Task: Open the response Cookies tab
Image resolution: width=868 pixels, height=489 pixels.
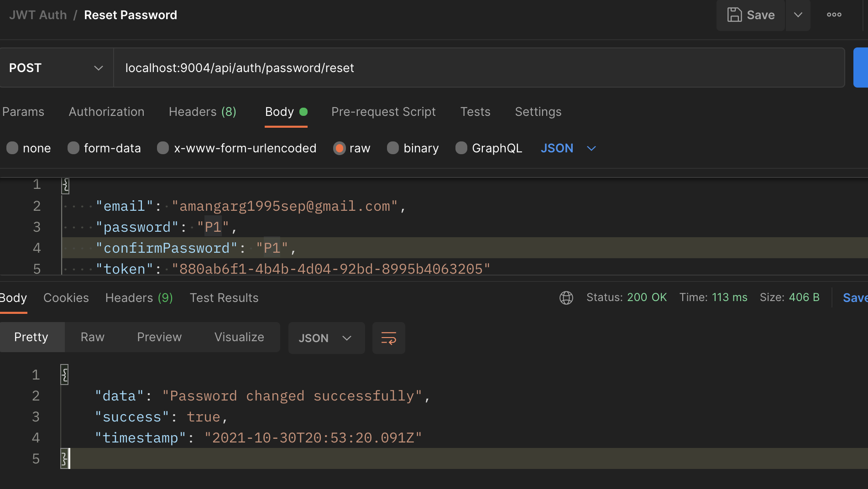Action: tap(66, 298)
